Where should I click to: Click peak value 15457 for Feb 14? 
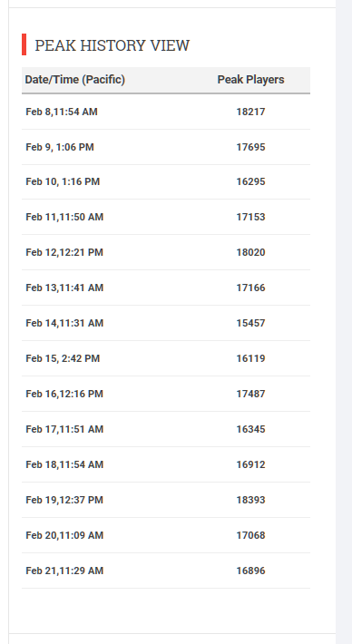pos(250,323)
